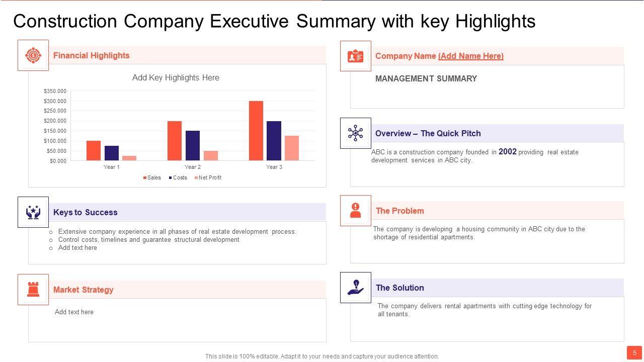Select the MANAGEMENT SUMMARY text
The image size is (644, 362).
pyautogui.click(x=426, y=78)
